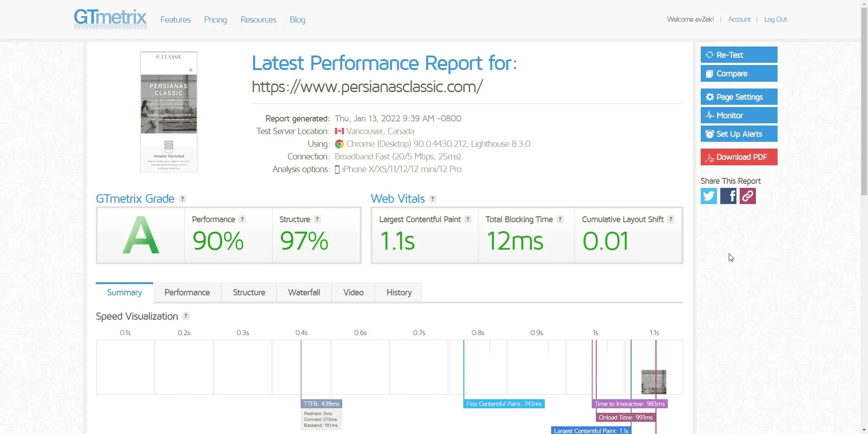The width and height of the screenshot is (868, 434).
Task: Open Web Vitals help question mark
Action: tap(433, 199)
